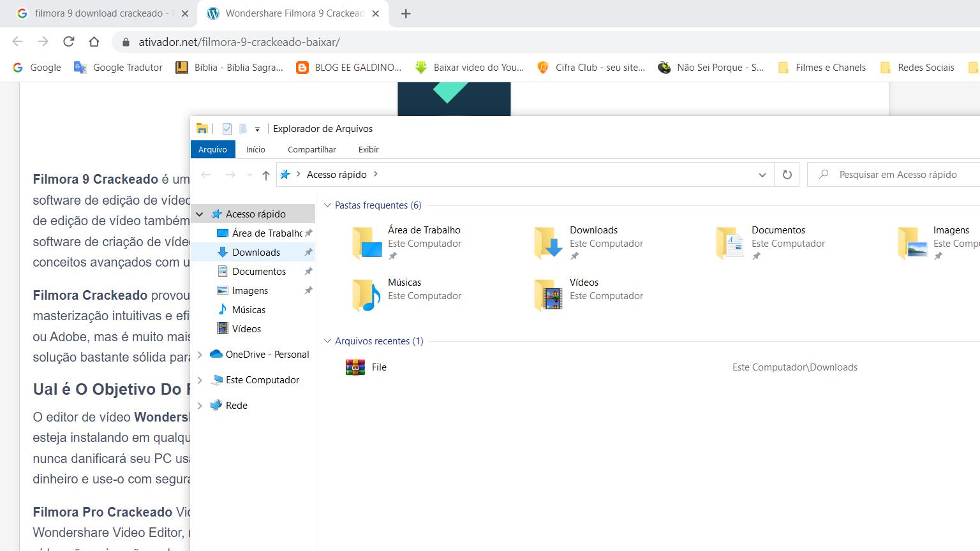Unpin Downloads from quick access sidebar
Image resolution: width=980 pixels, height=551 pixels.
[308, 253]
